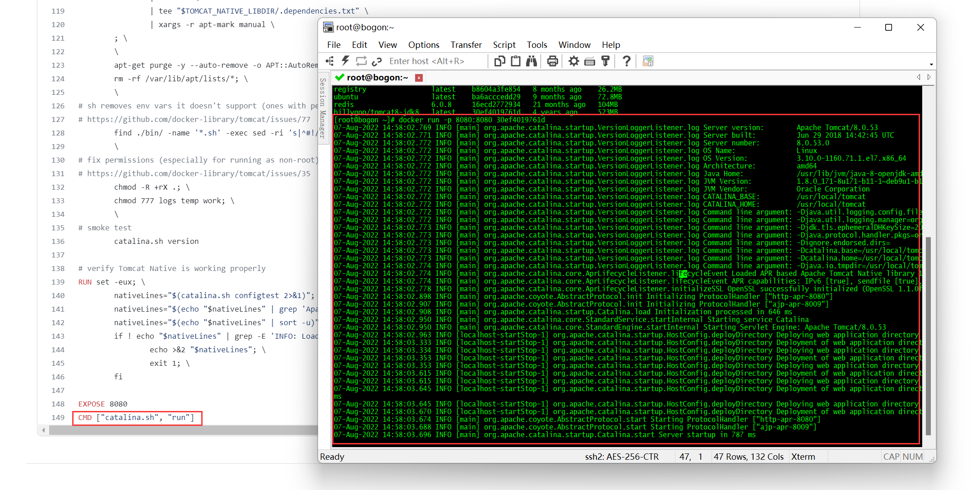Image resolution: width=980 pixels, height=490 pixels.
Task: Open the Help menu
Action: pos(611,45)
